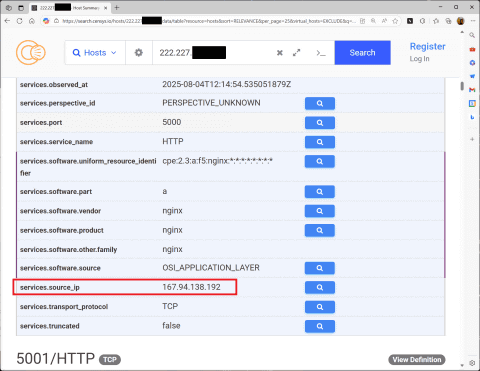The image size is (480, 371).
Task: Open search settings gear icon
Action: click(x=139, y=53)
